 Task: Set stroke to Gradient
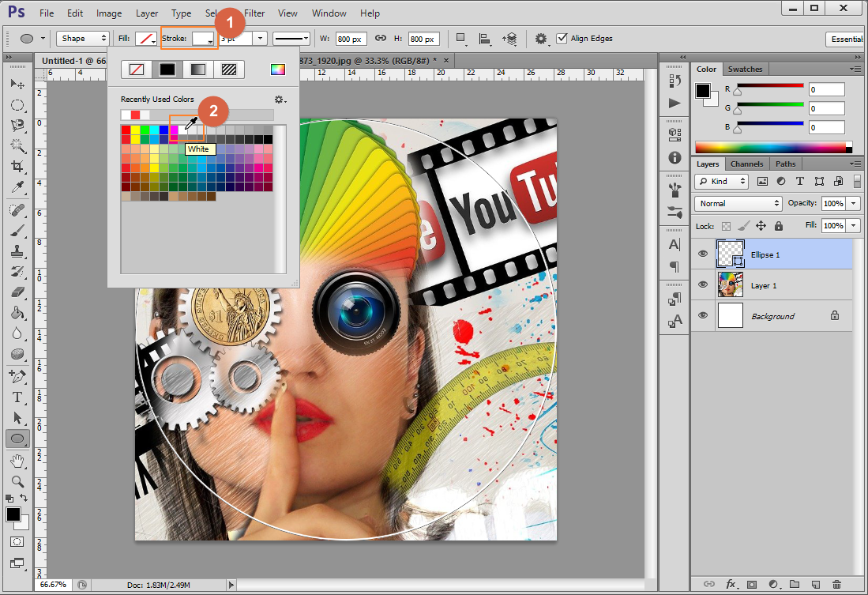(x=197, y=70)
